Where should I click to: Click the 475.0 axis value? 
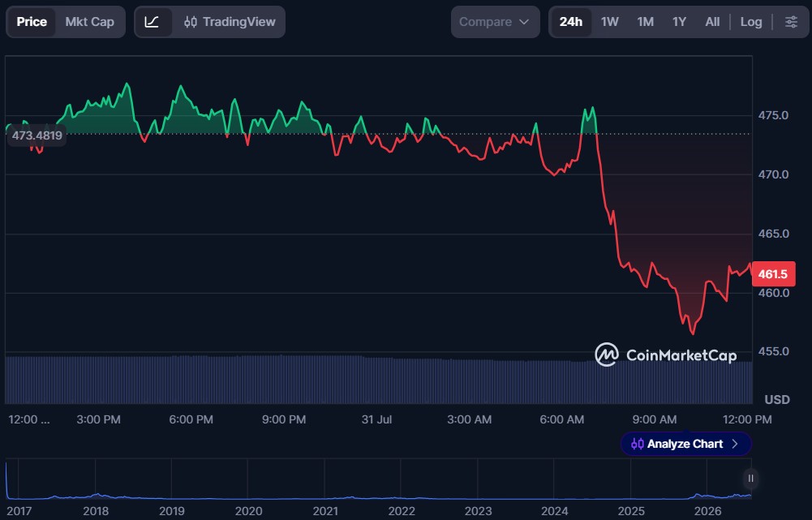(x=773, y=115)
